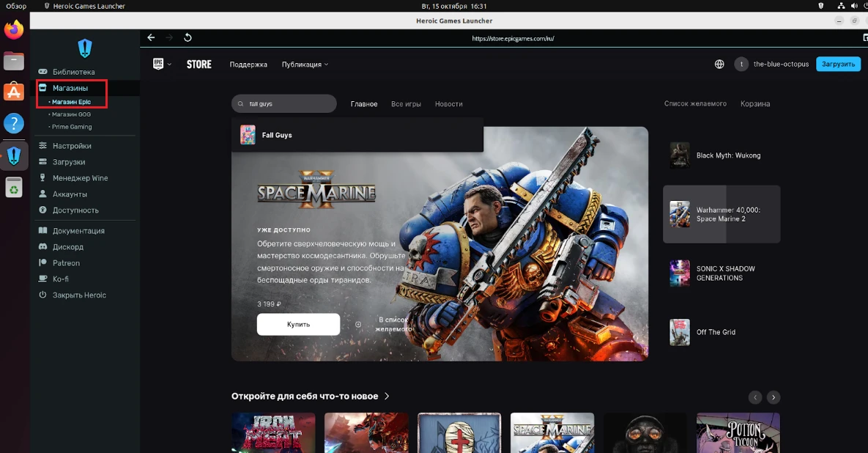Select the Fall Guys search suggestion
The image size is (868, 453).
point(277,136)
